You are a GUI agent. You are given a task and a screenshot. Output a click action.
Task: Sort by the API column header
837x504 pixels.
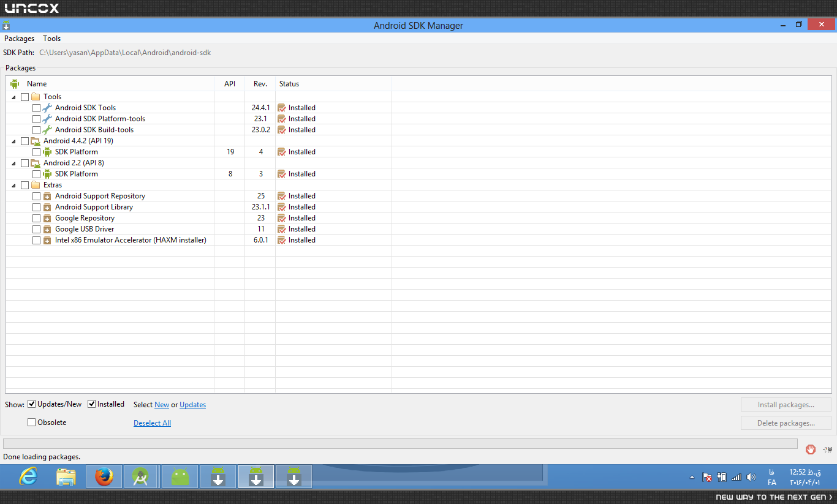pos(230,84)
